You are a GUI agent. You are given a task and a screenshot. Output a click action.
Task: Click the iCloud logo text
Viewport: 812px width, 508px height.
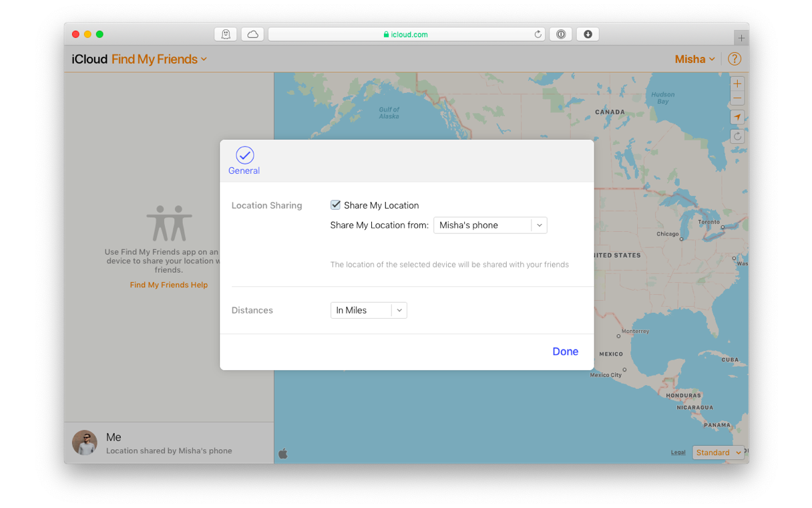(89, 59)
